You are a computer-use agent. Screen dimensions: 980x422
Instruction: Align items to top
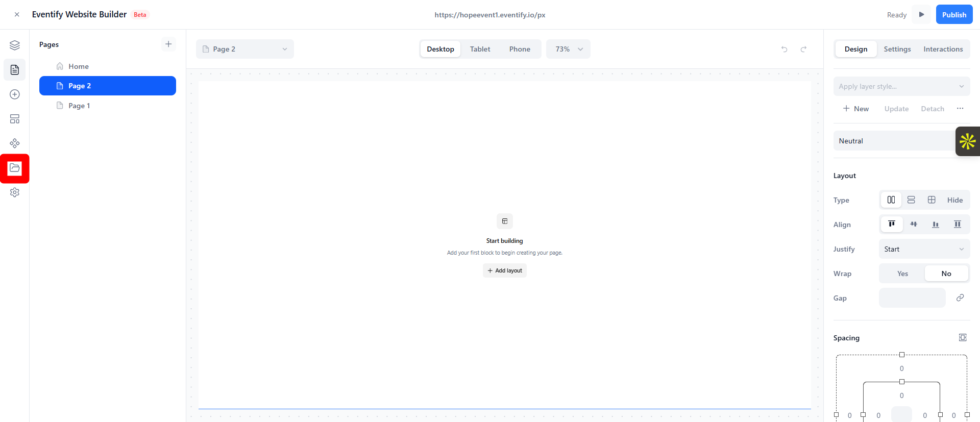click(892, 224)
